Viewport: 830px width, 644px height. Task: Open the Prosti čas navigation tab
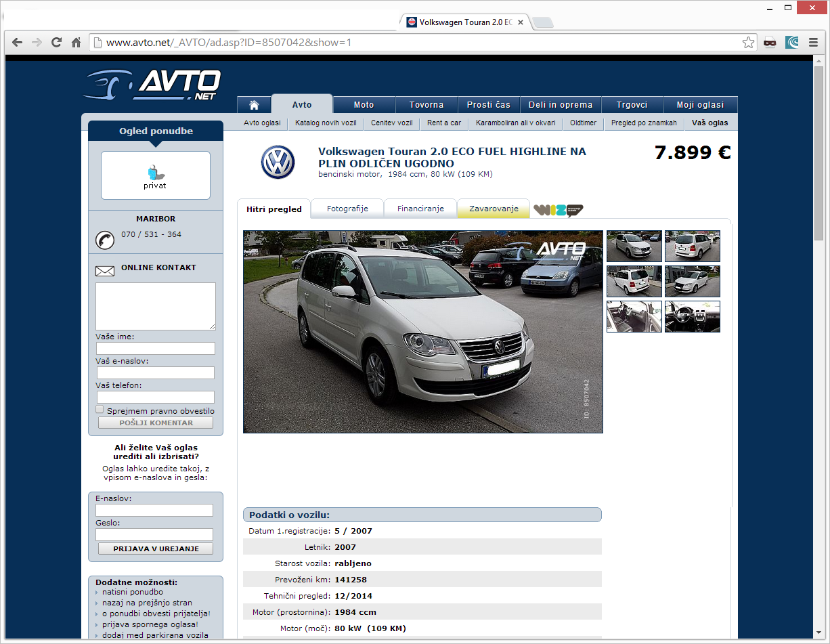(x=489, y=105)
